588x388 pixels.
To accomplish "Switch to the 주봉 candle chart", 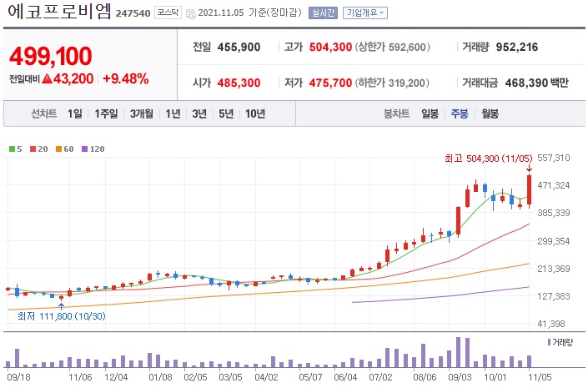I will click(x=460, y=113).
